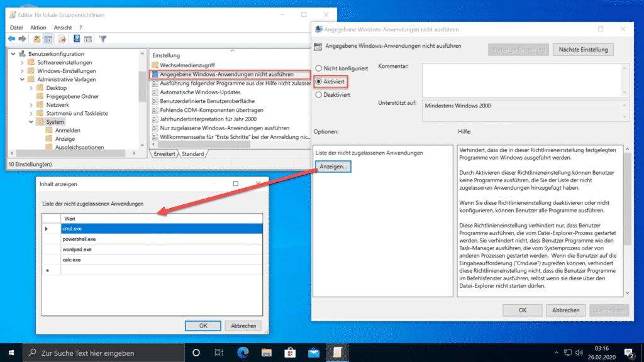Click the Cortana circle icon on taskbar
Screen dimensions: 644x362
click(196, 353)
